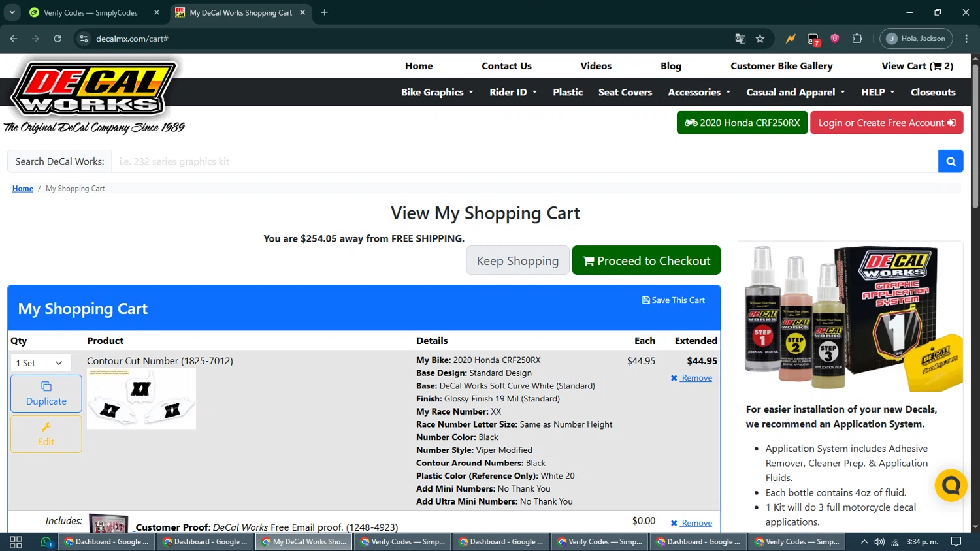This screenshot has width=980, height=551.
Task: Click the browser back arrow
Action: [x=14, y=39]
